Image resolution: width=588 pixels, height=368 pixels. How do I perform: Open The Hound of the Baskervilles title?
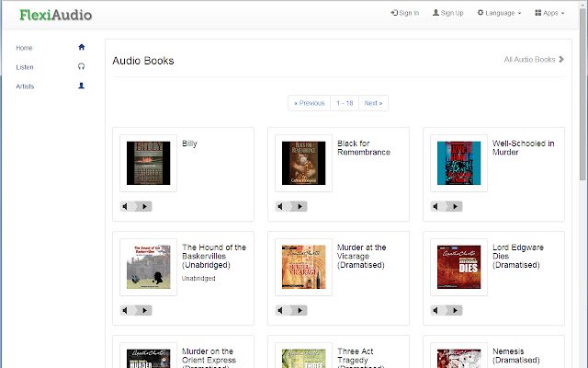point(214,256)
